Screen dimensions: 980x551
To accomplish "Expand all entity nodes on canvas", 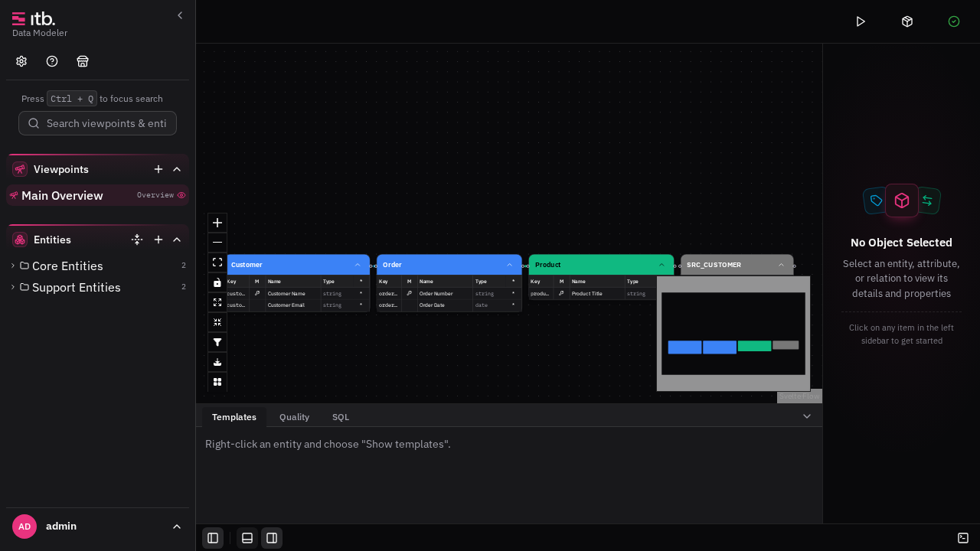I will (217, 302).
